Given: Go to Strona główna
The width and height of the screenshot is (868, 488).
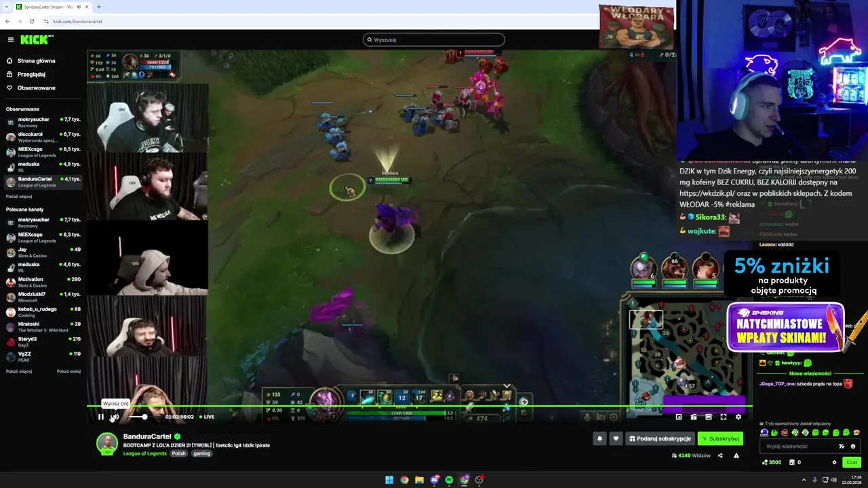Looking at the screenshot, I should (31, 61).
